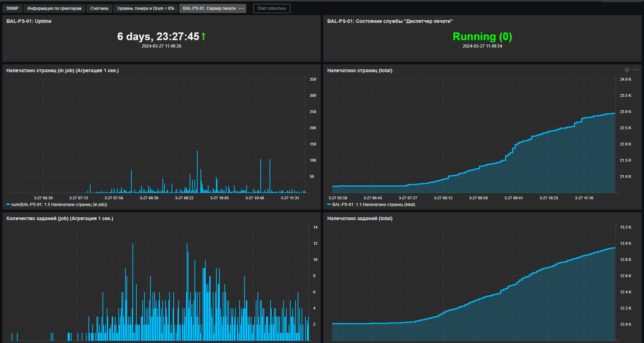Open the gear settings of "Напечатано страниц (total)" widget
This screenshot has height=343, width=644.
pos(627,70)
